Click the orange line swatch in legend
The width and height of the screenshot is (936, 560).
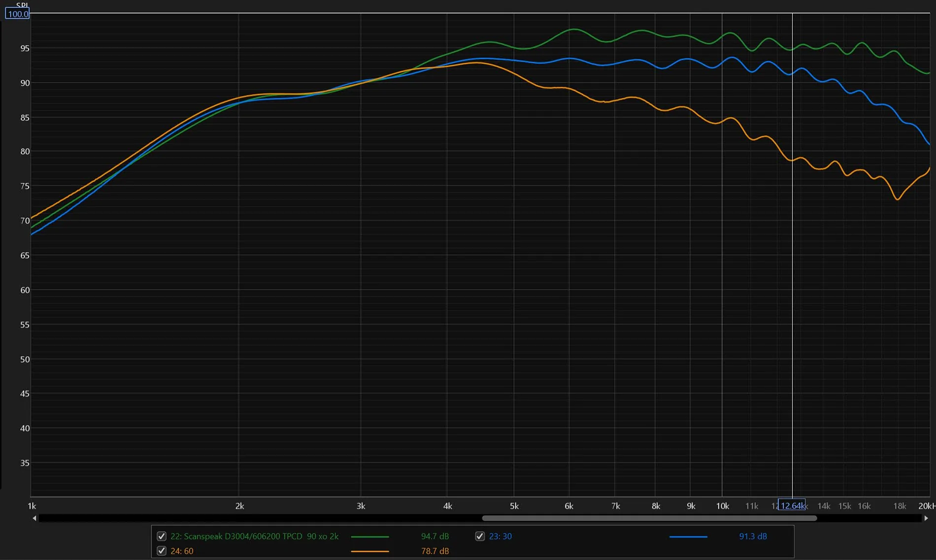tap(369, 552)
